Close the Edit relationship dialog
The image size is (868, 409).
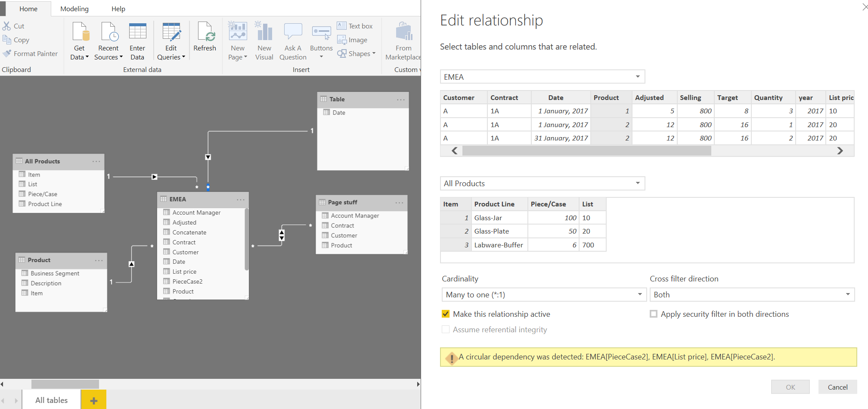865,7
